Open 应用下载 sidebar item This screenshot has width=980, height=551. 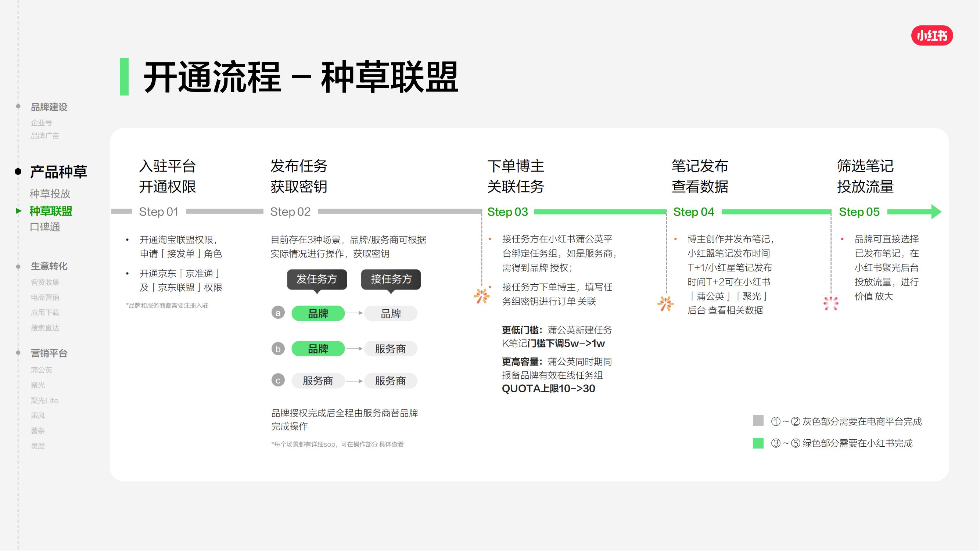click(x=45, y=313)
